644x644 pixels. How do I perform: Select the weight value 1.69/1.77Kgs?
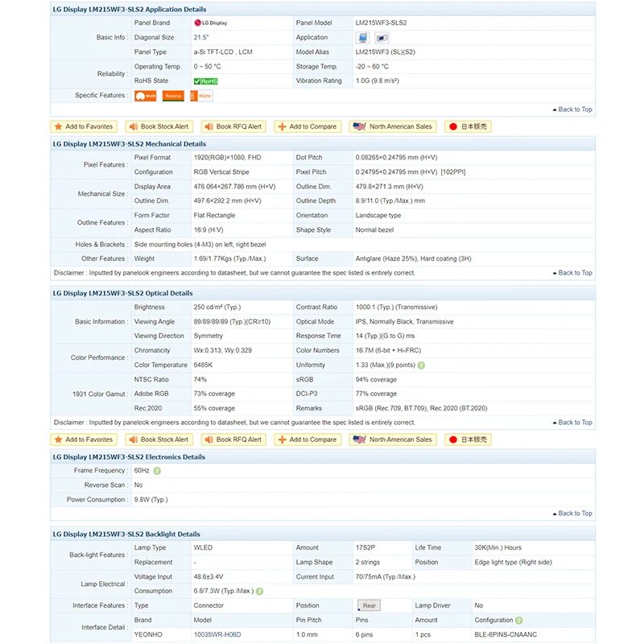(x=230, y=258)
